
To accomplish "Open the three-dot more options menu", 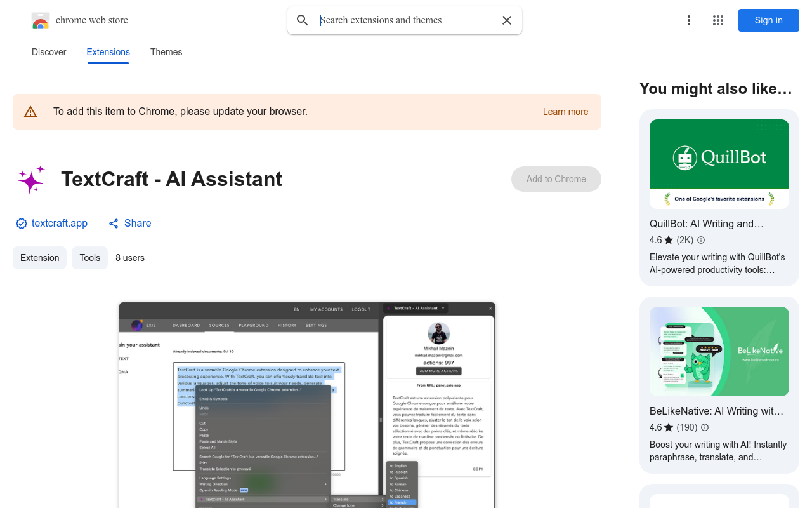I will tap(689, 20).
